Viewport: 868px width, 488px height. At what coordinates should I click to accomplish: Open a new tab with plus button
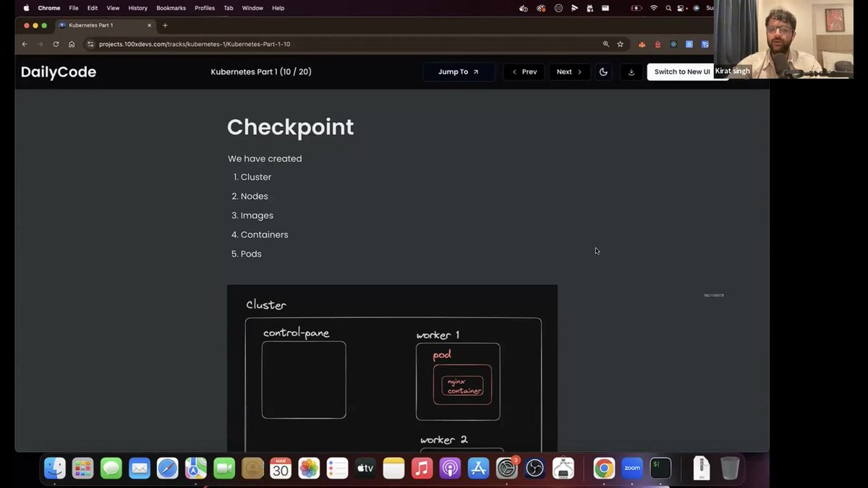pos(165,25)
